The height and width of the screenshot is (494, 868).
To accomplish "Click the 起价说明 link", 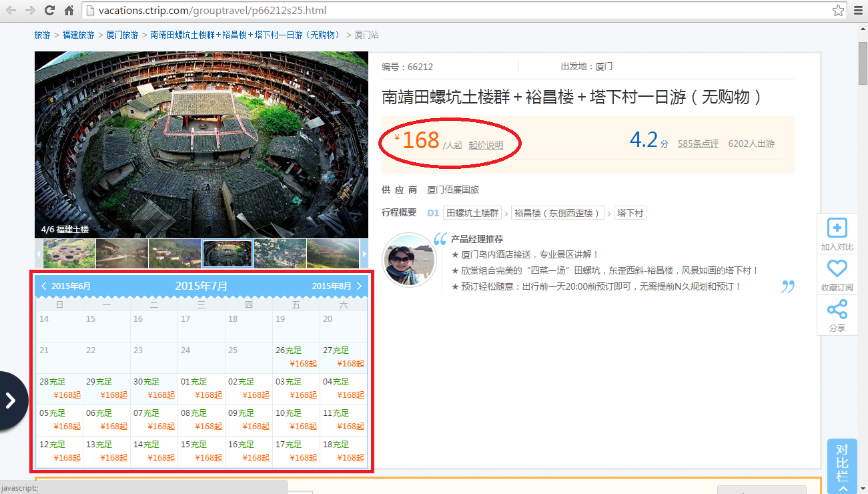I will (x=486, y=145).
